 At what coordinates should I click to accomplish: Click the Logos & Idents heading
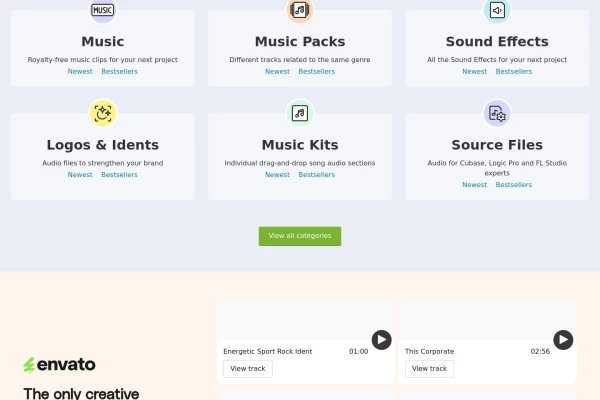click(x=103, y=145)
